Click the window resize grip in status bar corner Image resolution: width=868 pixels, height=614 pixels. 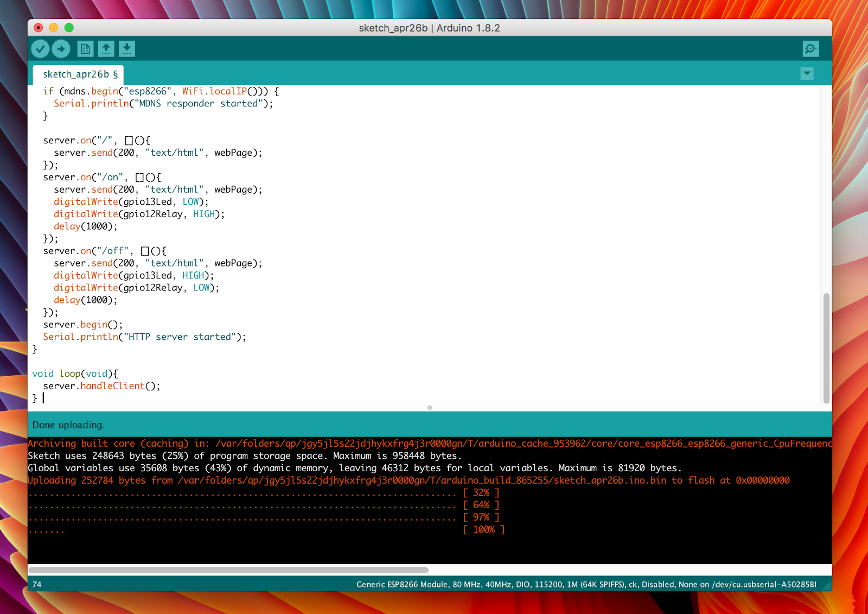coord(827,586)
